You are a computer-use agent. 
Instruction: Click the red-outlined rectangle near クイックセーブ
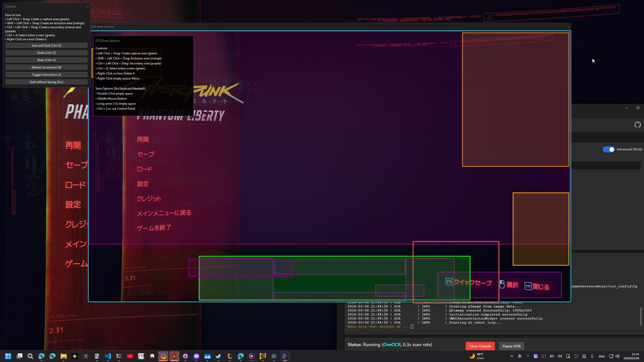click(456, 272)
